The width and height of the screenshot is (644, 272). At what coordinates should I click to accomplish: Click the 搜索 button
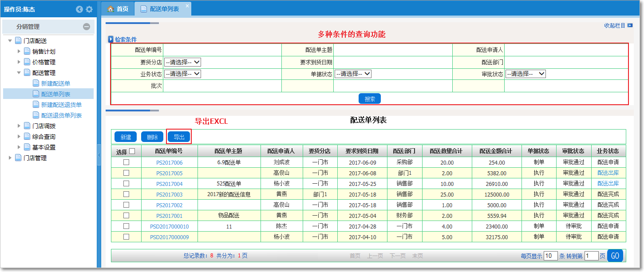point(369,98)
